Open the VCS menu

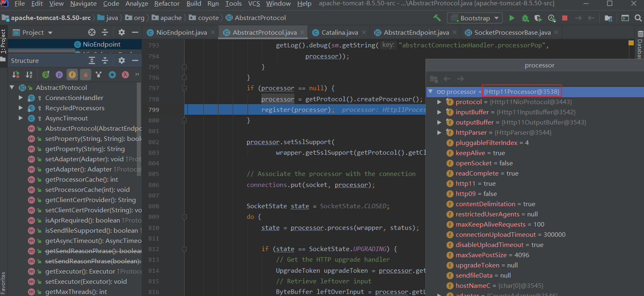(254, 4)
